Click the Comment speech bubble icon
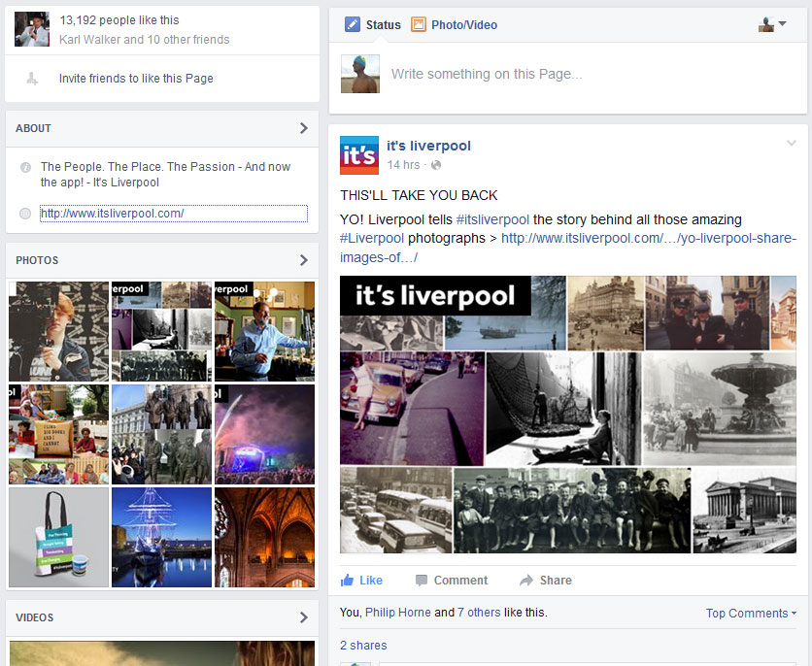 click(422, 581)
